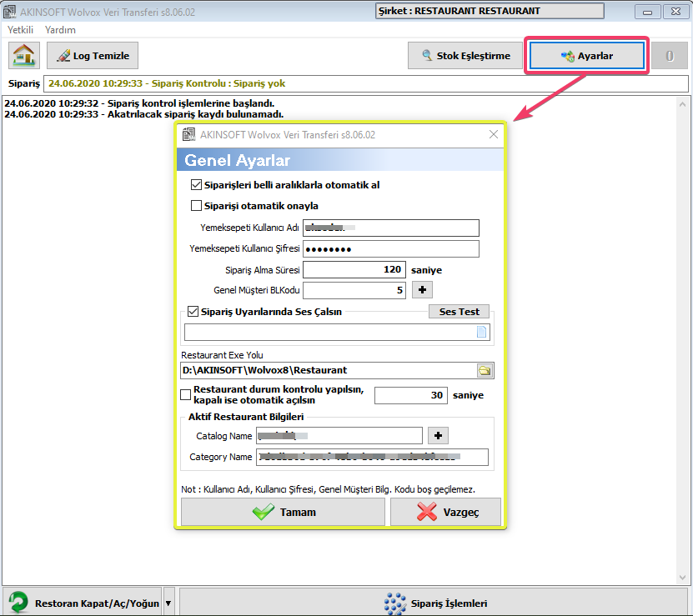The height and width of the screenshot is (616, 693).
Task: Clear logs with Log Temizle
Action: click(x=93, y=56)
